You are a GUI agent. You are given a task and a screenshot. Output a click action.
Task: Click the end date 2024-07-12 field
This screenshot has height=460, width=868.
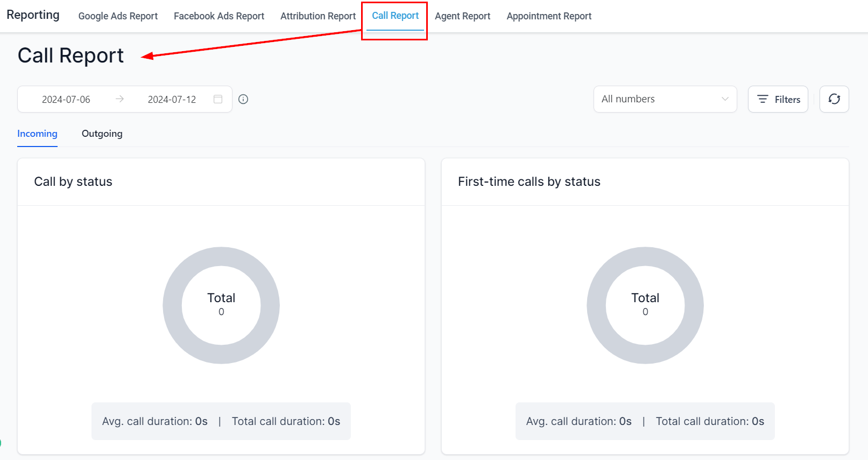[172, 99]
